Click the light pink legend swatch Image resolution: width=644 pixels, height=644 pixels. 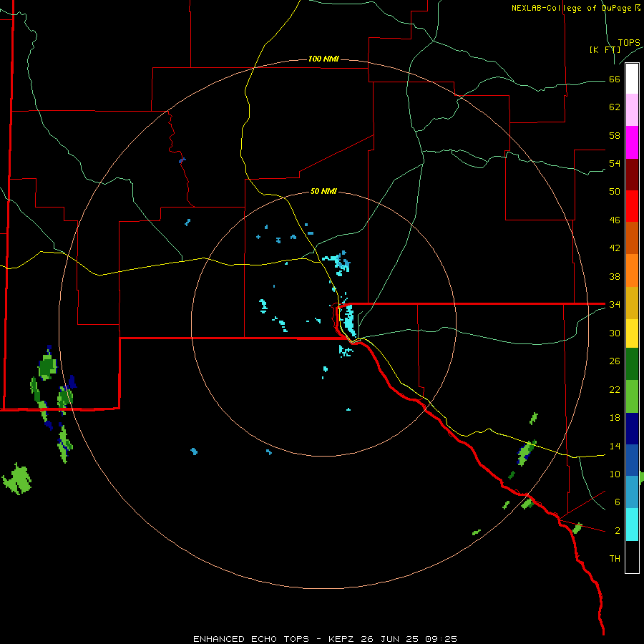632,109
